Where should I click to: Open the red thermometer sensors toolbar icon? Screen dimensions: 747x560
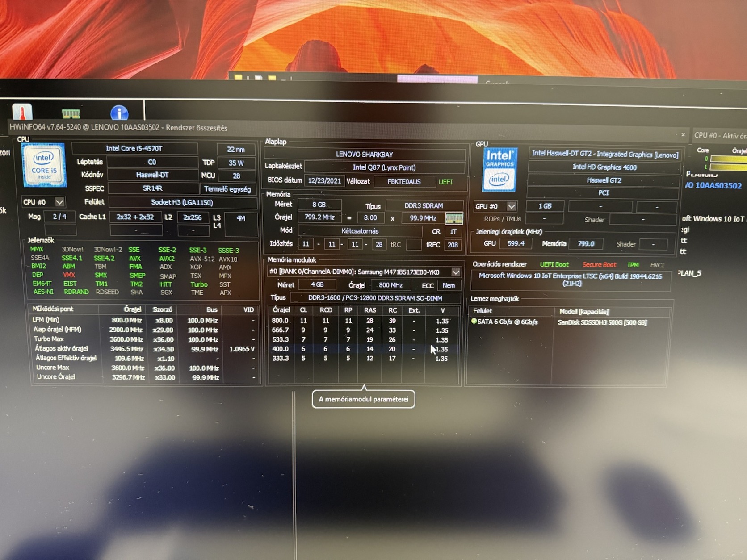[22, 111]
